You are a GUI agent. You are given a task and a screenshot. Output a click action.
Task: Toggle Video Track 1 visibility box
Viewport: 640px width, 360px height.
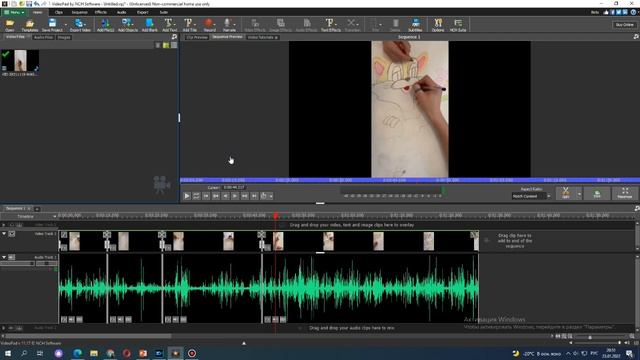12,234
